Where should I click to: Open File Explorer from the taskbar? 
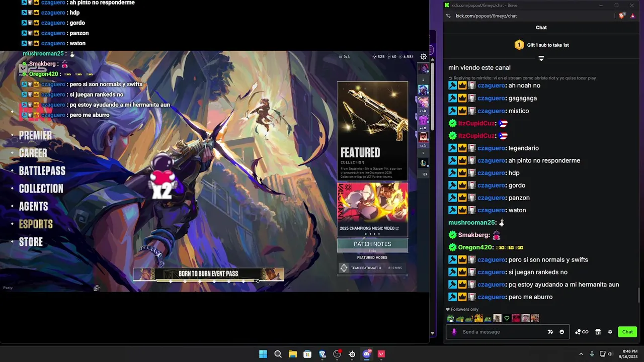(292, 354)
